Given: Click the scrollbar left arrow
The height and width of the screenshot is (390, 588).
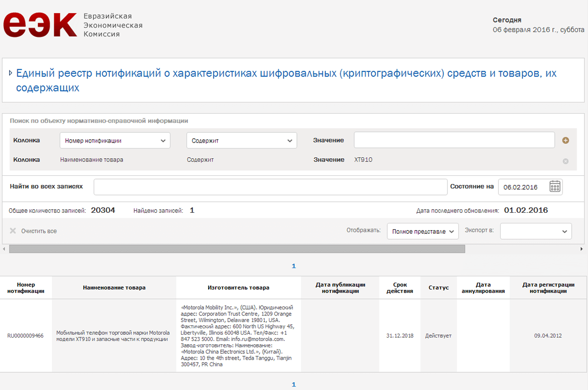Looking at the screenshot, I should (x=4, y=249).
